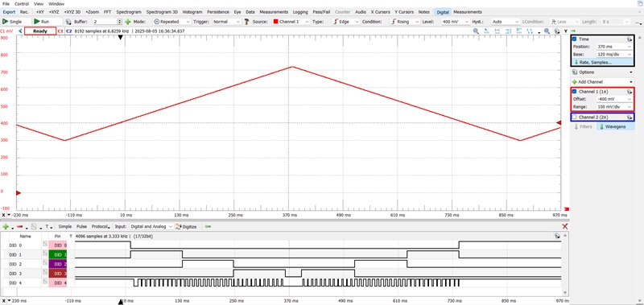644x305 pixels.
Task: Uncheck the Channel 1 checkbox
Action: click(x=574, y=92)
